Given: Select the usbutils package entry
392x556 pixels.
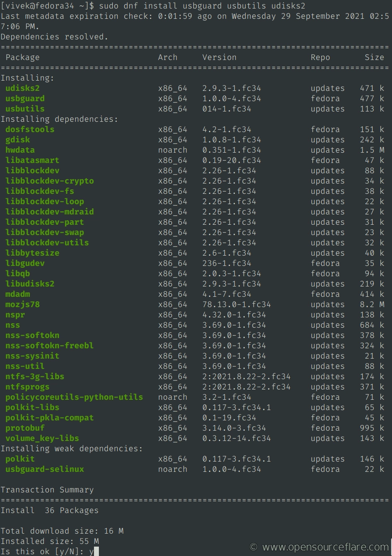Looking at the screenshot, I should (x=25, y=109).
